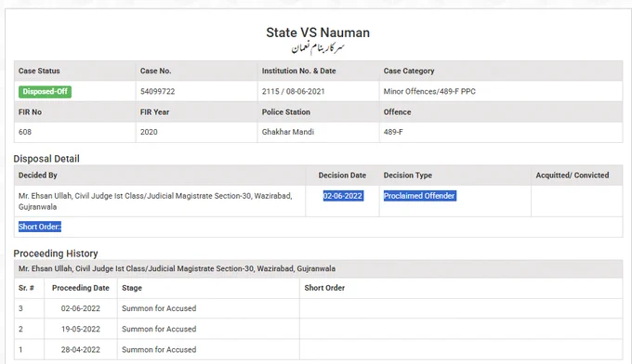Click FIR year value 2020

coord(149,132)
